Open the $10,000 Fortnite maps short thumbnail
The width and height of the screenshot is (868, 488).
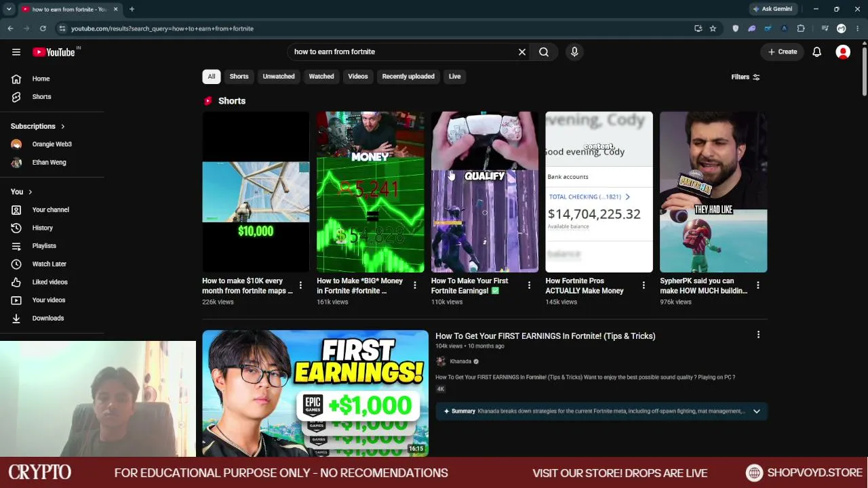click(256, 192)
